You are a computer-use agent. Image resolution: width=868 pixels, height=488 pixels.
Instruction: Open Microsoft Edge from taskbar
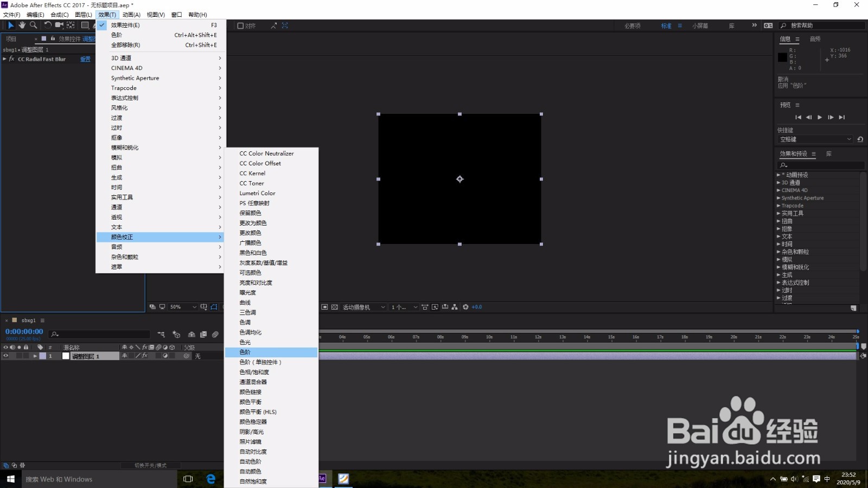(x=211, y=479)
